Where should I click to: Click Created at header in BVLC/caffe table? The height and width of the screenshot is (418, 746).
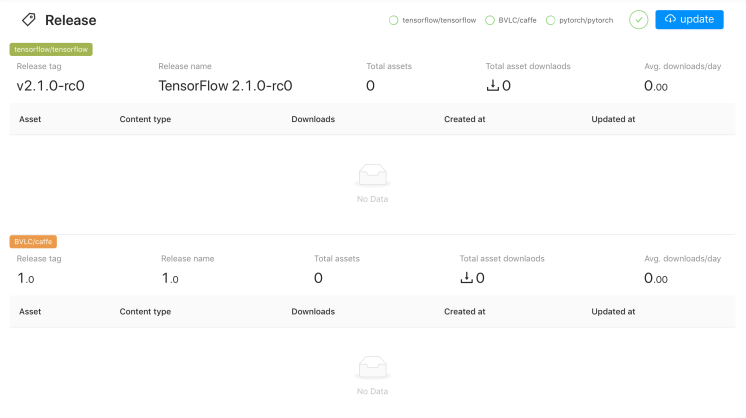pyautogui.click(x=465, y=311)
